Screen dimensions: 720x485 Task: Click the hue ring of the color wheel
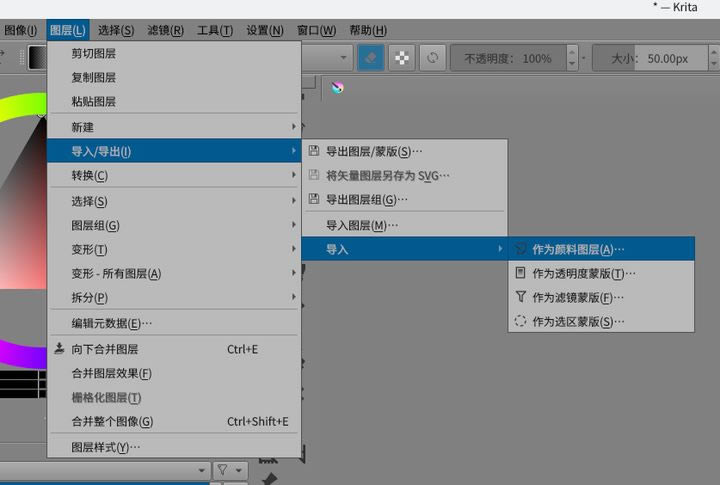click(x=23, y=106)
